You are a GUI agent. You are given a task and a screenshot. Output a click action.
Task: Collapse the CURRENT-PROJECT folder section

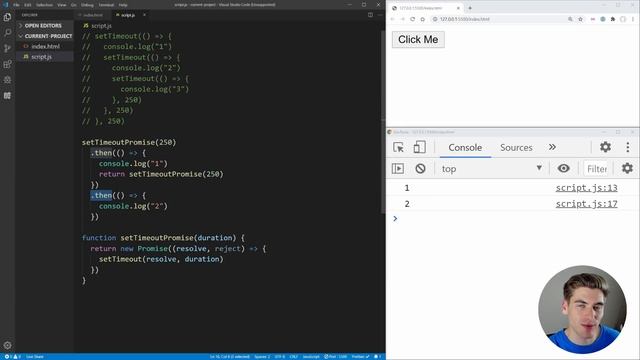[45, 36]
